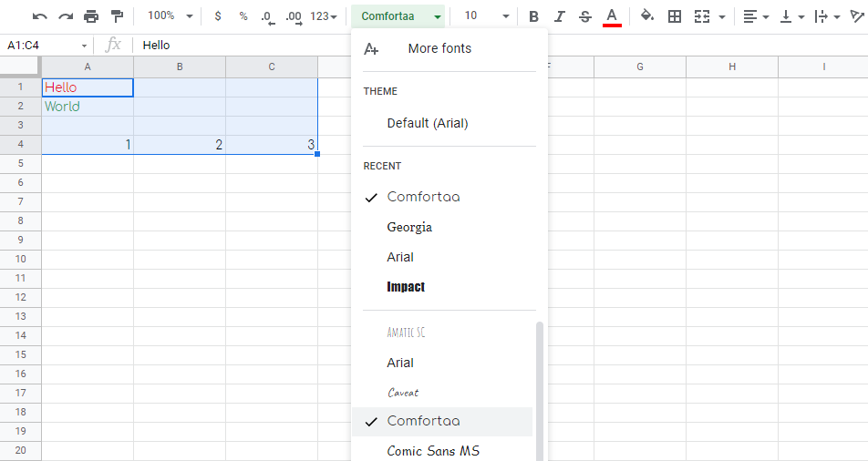
Task: Print the spreadsheet using printer icon
Action: tap(91, 16)
